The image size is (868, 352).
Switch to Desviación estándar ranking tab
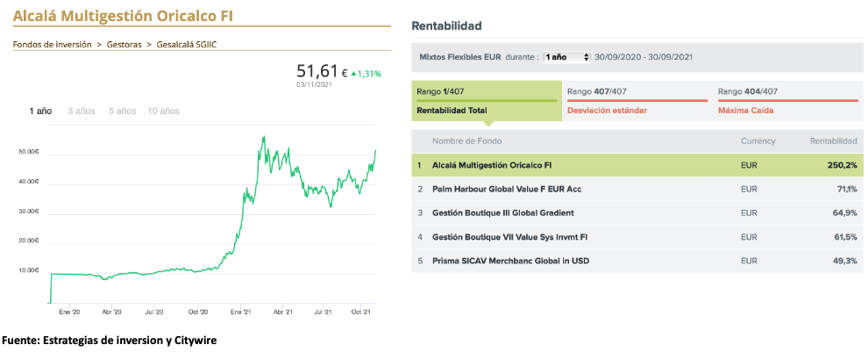pos(606,110)
